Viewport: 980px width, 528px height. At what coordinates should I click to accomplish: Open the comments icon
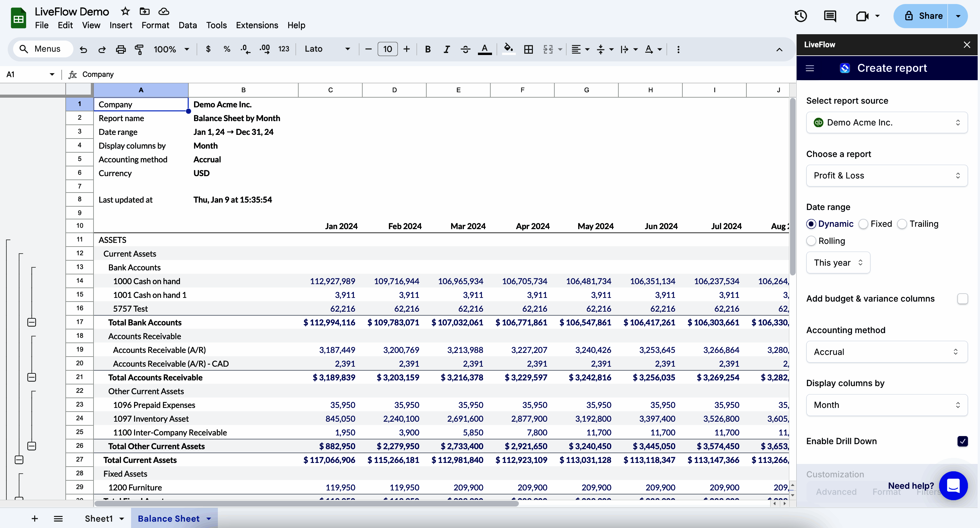point(830,16)
